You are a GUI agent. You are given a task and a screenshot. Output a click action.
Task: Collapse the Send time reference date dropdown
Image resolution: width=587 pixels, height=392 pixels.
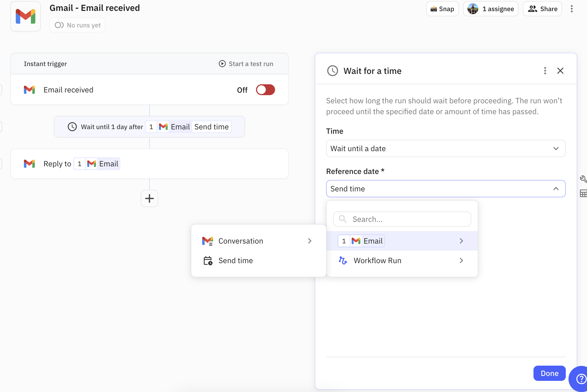[555, 189]
